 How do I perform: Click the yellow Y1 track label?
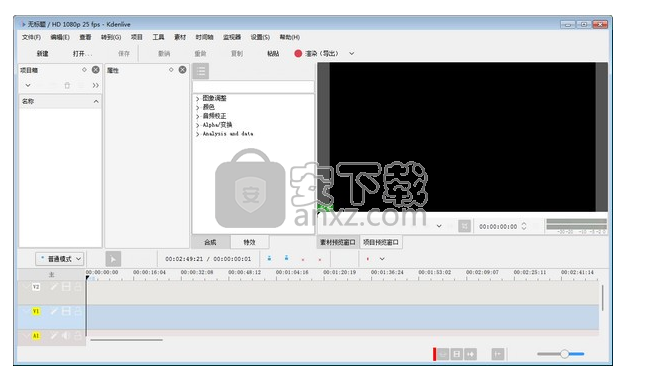pos(36,311)
